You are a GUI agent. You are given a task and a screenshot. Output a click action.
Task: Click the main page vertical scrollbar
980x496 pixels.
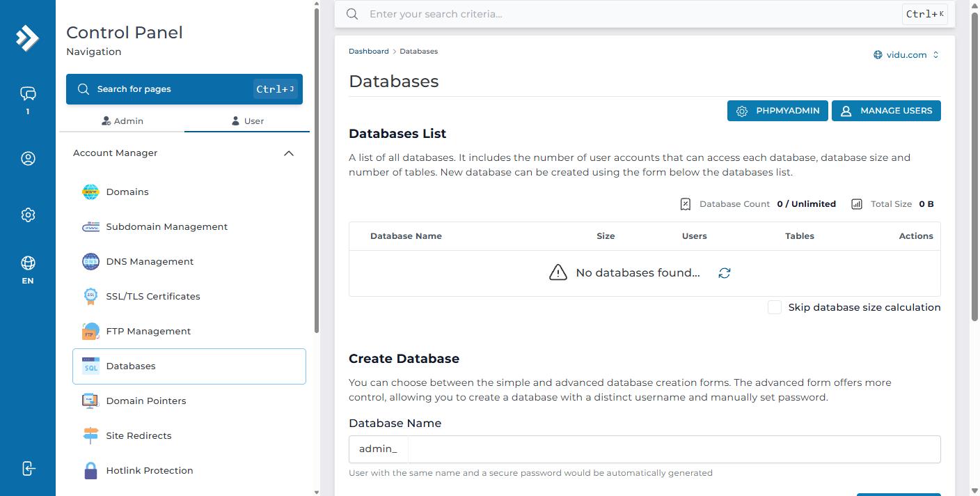coord(974,167)
